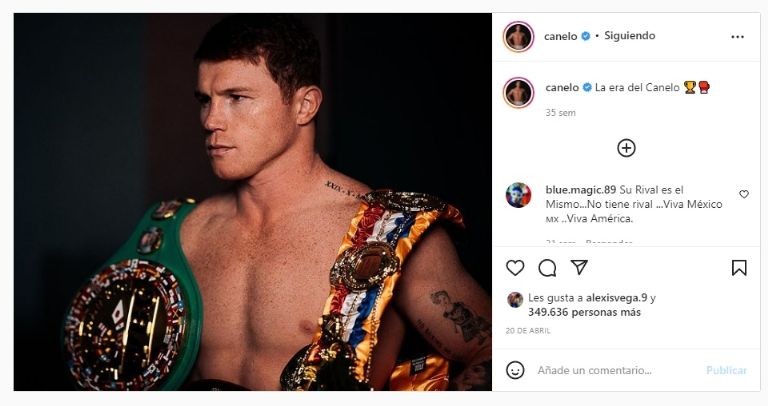768x406 pixels.
Task: Open the three-dot more options menu
Action: (x=738, y=37)
